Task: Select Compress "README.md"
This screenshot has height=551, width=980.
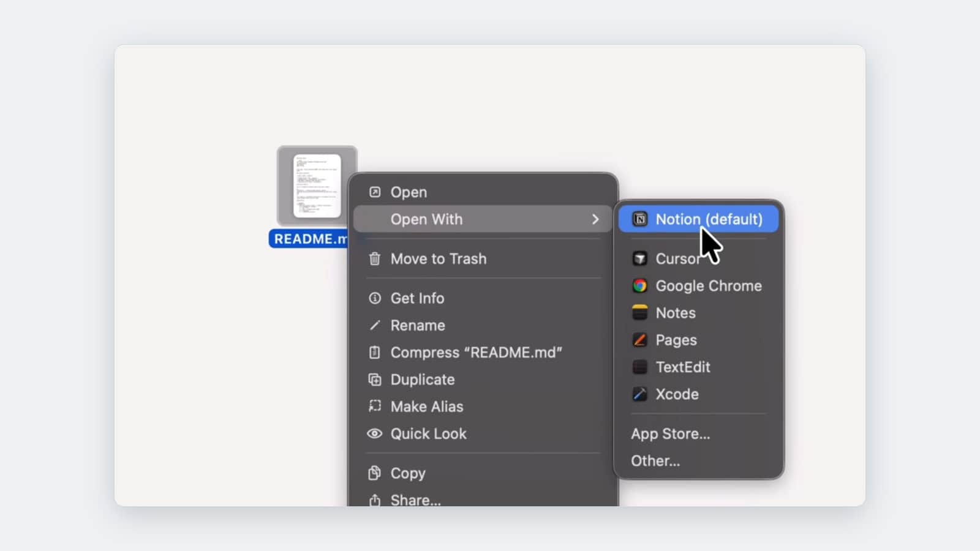Action: (x=483, y=353)
